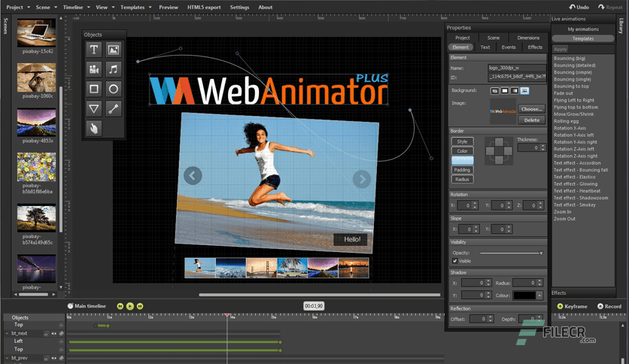
Task: Switch to the Events properties tab
Action: coord(509,47)
